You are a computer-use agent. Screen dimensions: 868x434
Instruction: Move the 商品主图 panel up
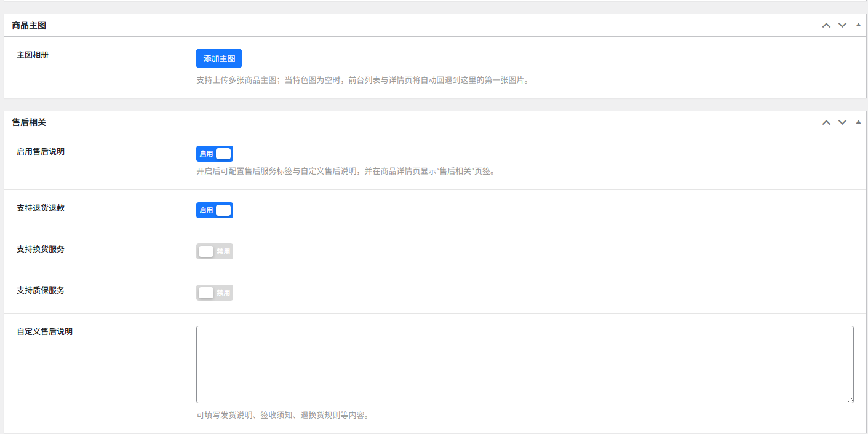[826, 25]
